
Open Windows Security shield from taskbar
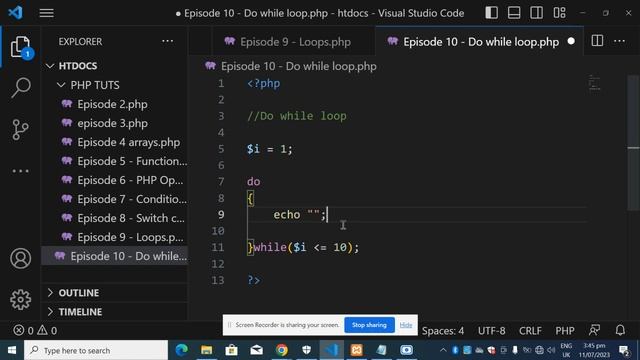[x=307, y=350]
